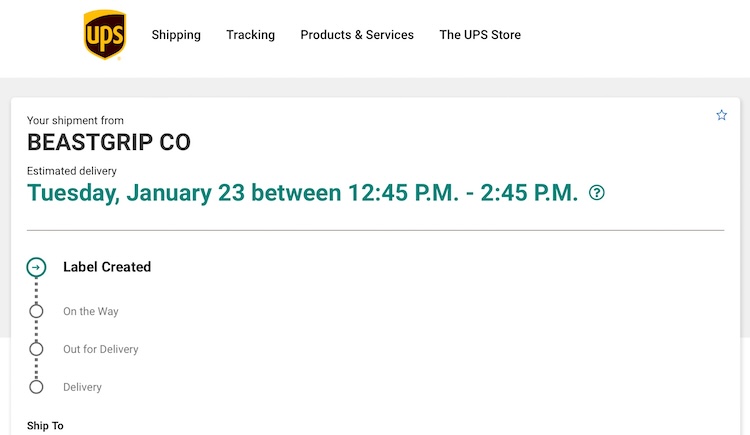
Task: Open the Shipping menu
Action: [x=176, y=35]
